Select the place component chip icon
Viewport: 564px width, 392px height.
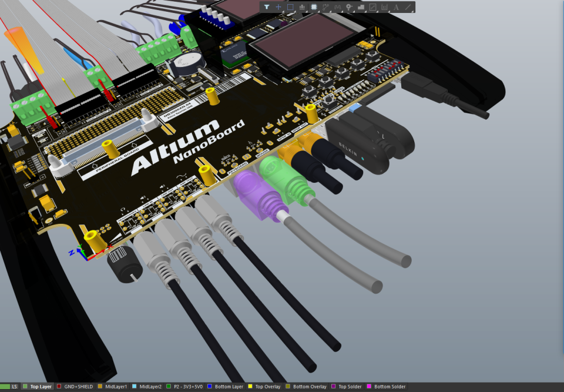pyautogui.click(x=315, y=8)
